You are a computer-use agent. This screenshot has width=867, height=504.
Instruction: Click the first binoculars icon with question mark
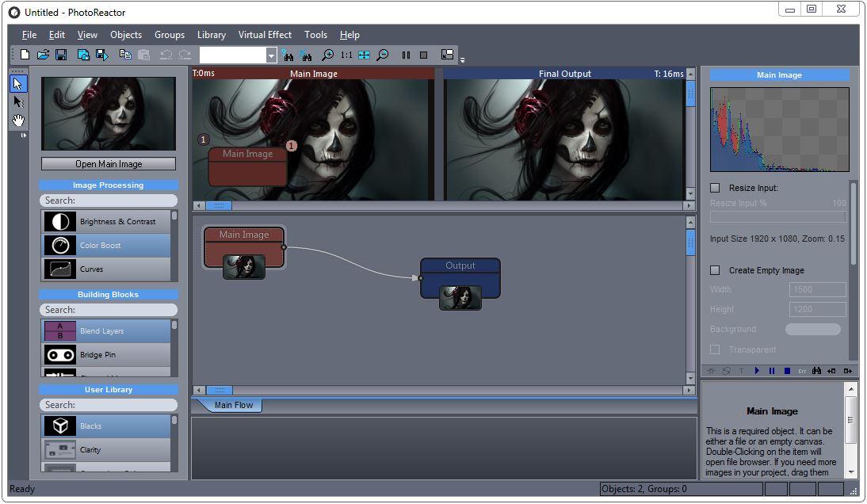288,55
